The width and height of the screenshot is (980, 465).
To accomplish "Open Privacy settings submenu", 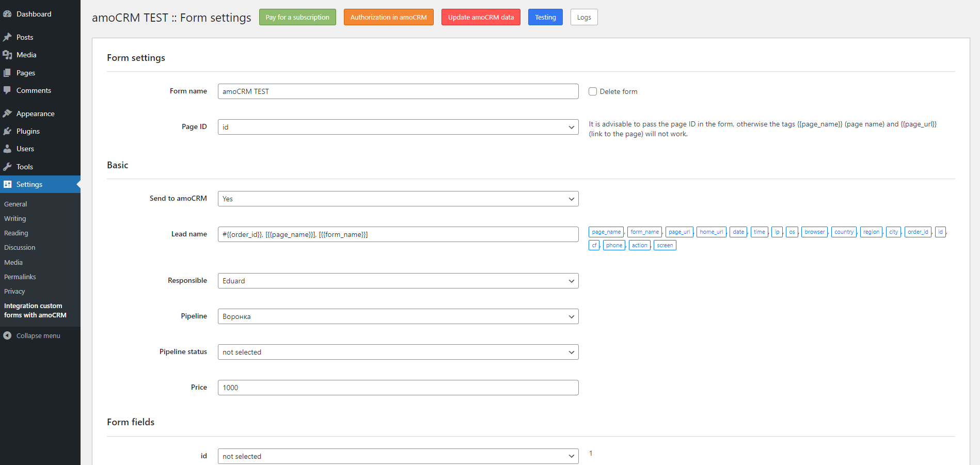I will [x=14, y=291].
